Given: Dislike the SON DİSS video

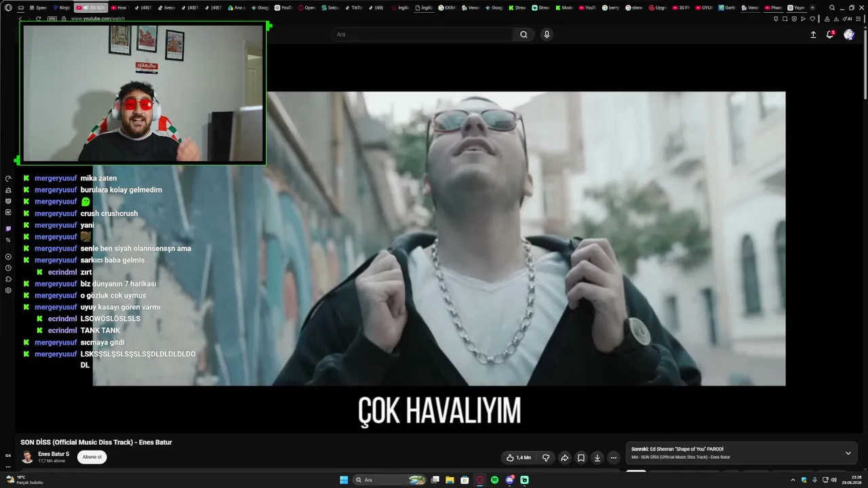Looking at the screenshot, I should tap(546, 457).
